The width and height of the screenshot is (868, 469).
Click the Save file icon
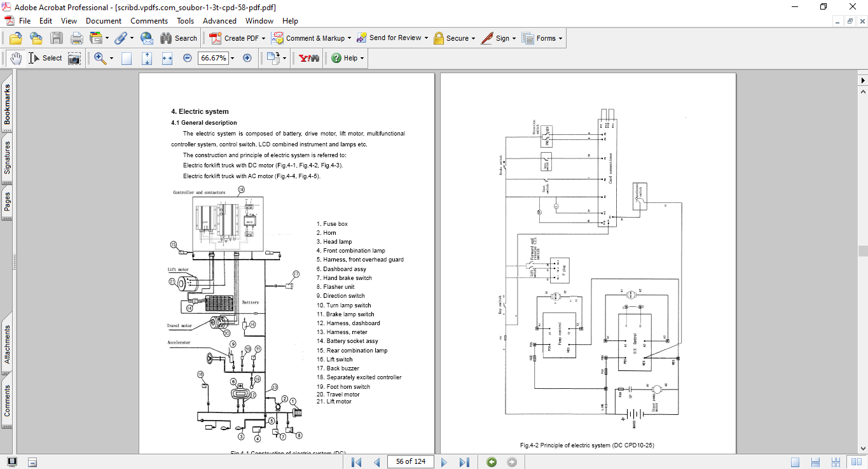57,38
